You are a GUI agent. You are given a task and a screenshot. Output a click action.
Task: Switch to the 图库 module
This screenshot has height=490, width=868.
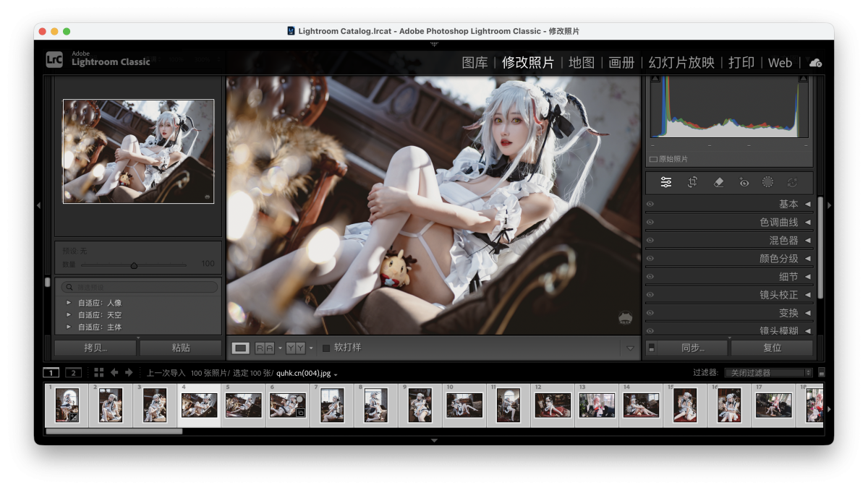point(475,63)
